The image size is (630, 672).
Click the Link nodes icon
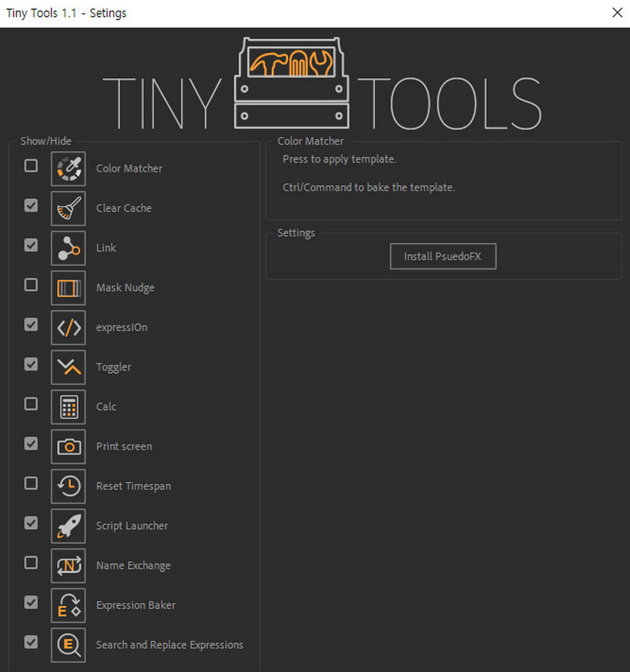click(x=68, y=248)
